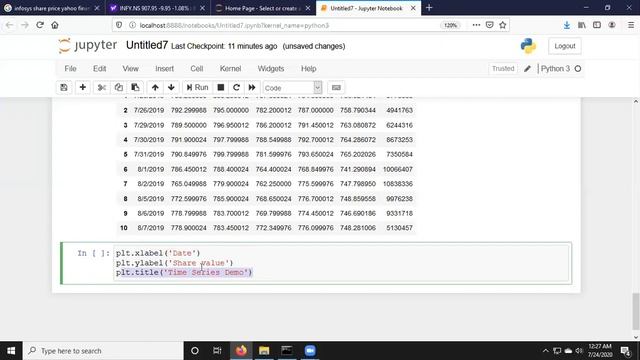Click the Trusted notebook indicator

[503, 69]
